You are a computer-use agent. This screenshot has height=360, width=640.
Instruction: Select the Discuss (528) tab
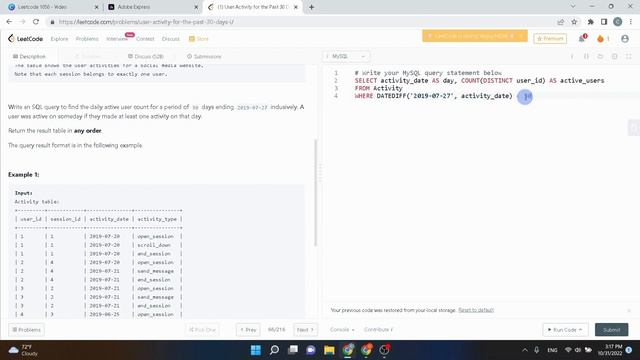(146, 56)
